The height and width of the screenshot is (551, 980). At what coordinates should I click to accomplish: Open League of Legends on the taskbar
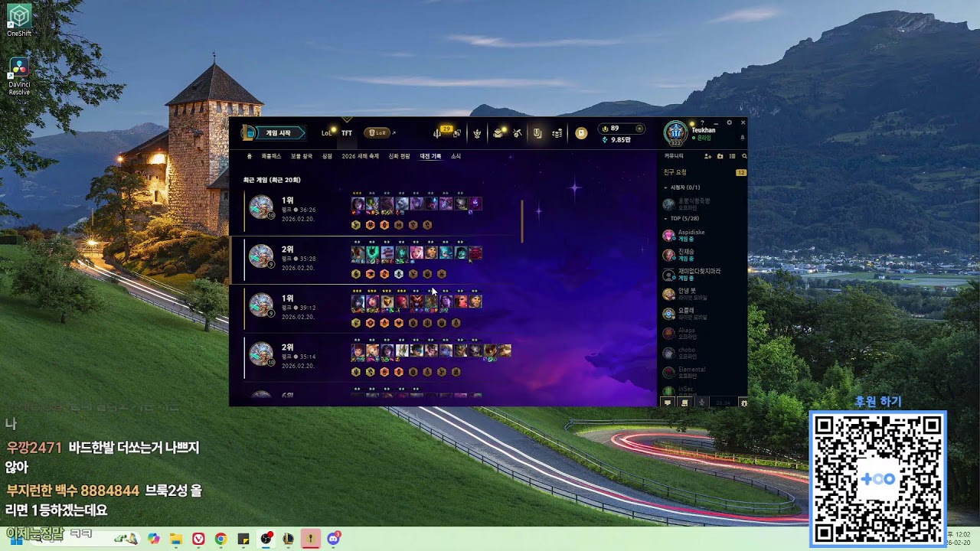click(x=288, y=539)
